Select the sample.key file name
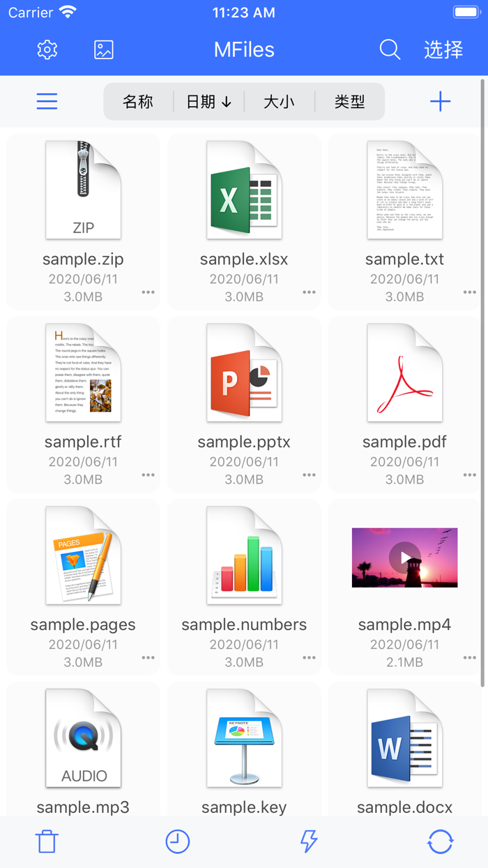 [244, 808]
